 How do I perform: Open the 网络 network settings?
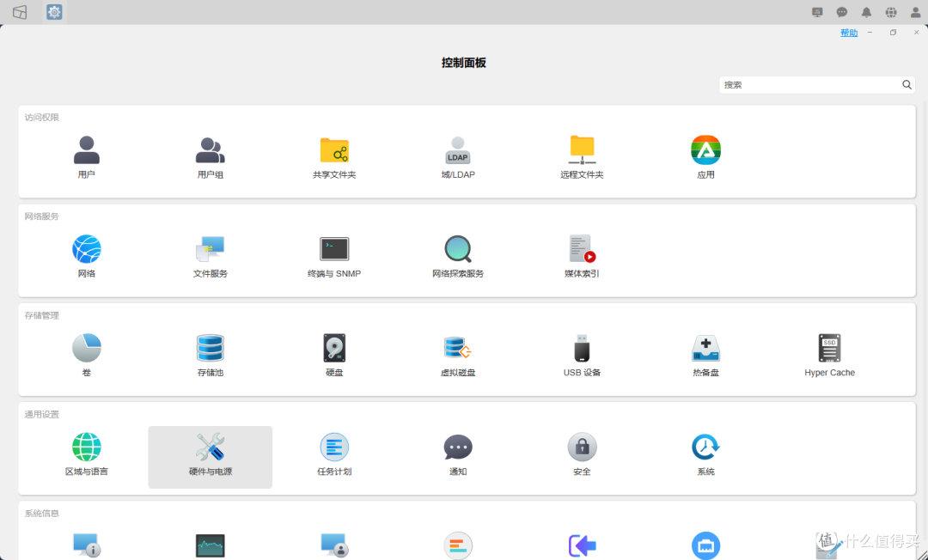tap(87, 256)
